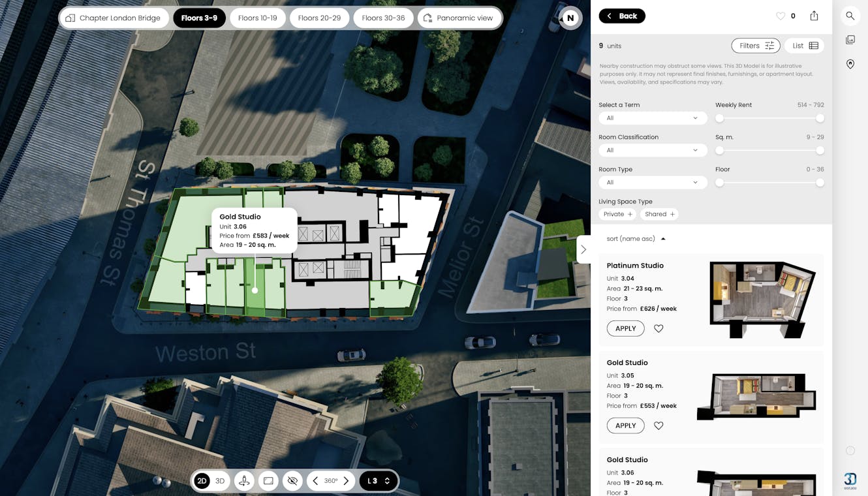Screen dimensions: 868x496
Task: Expand the sort (name asc) selector
Action: click(636, 239)
